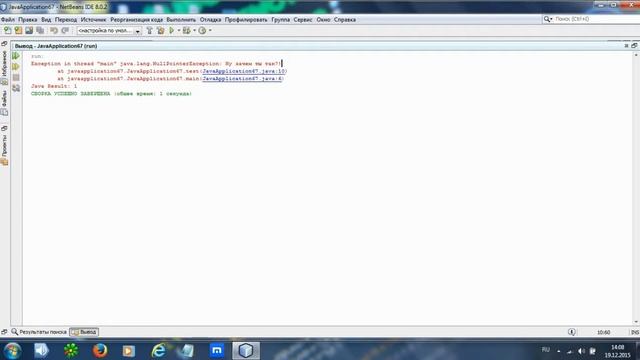Click the volume icon in system tray
This screenshot has height=360, width=640.
582,351
